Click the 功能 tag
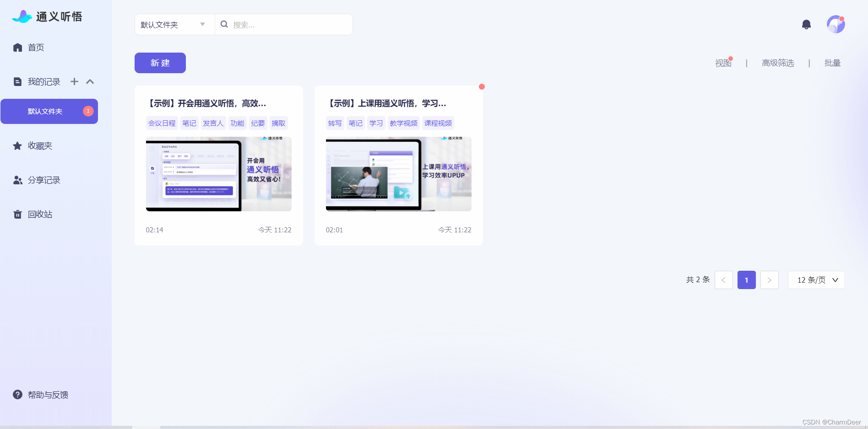 coord(237,123)
